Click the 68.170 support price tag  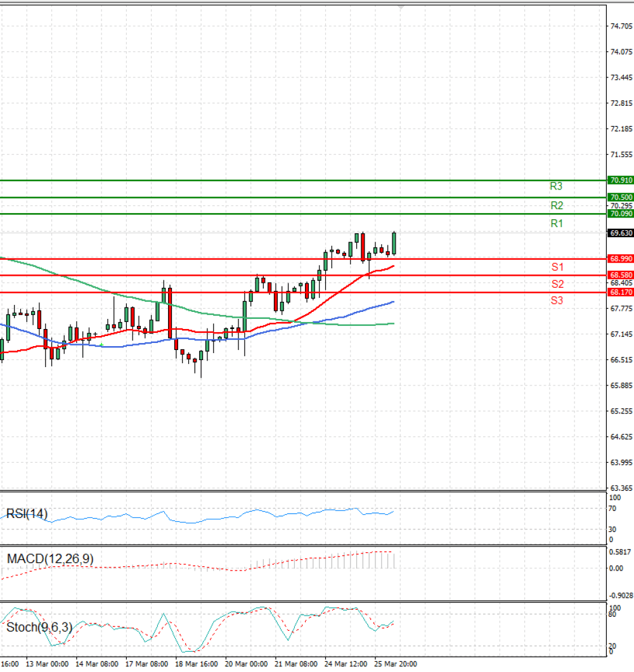point(621,292)
